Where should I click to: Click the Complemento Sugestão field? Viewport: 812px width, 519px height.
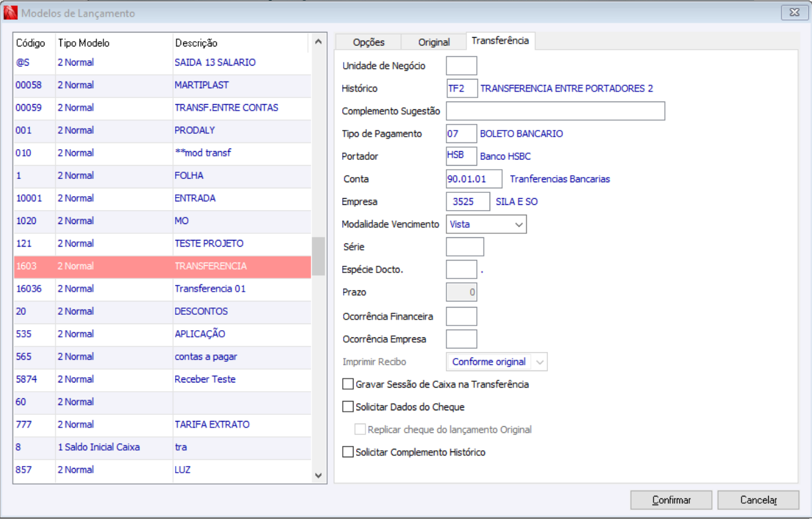[x=556, y=111]
